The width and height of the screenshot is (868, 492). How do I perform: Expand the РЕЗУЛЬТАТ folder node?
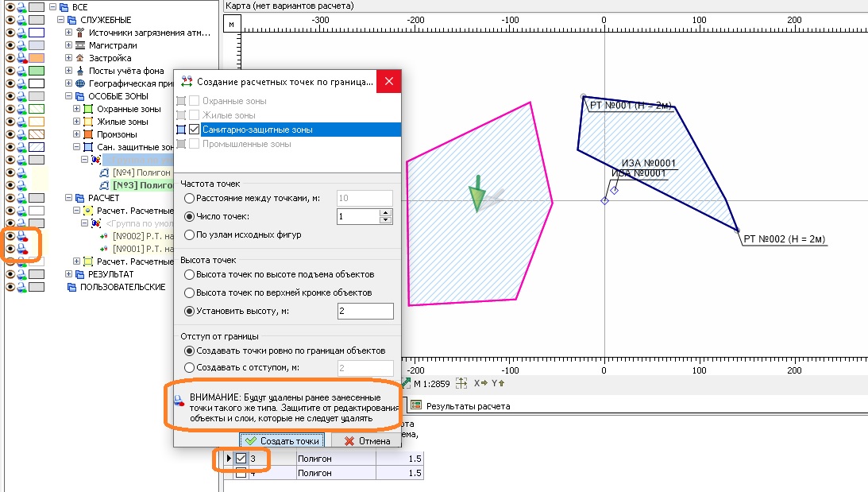pos(68,274)
